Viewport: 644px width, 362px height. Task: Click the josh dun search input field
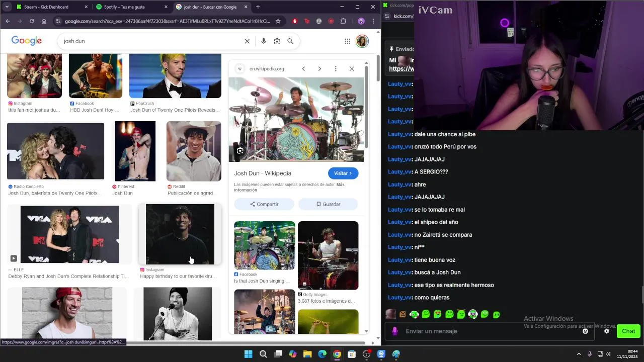151,41
